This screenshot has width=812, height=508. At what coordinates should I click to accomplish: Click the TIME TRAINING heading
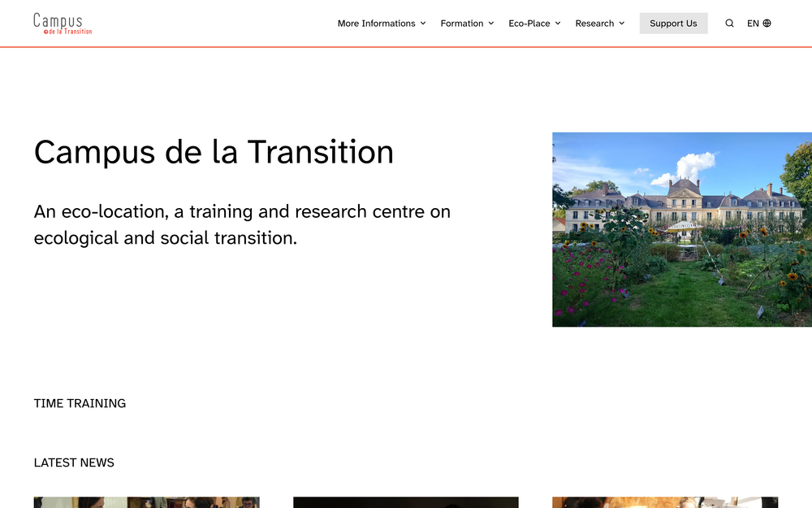tap(80, 403)
